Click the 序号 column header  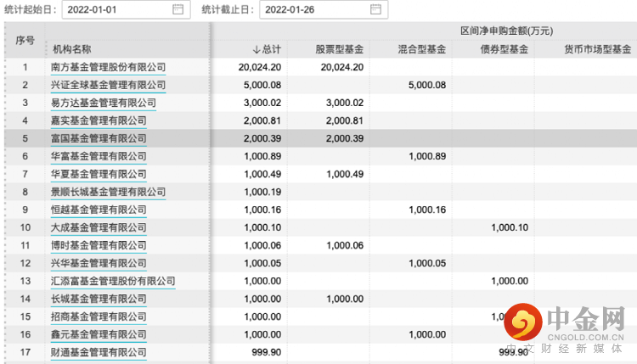[25, 40]
